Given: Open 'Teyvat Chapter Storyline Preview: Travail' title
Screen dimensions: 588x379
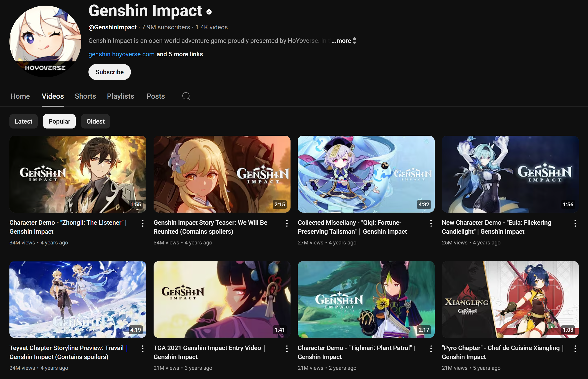Looking at the screenshot, I should (x=68, y=352).
